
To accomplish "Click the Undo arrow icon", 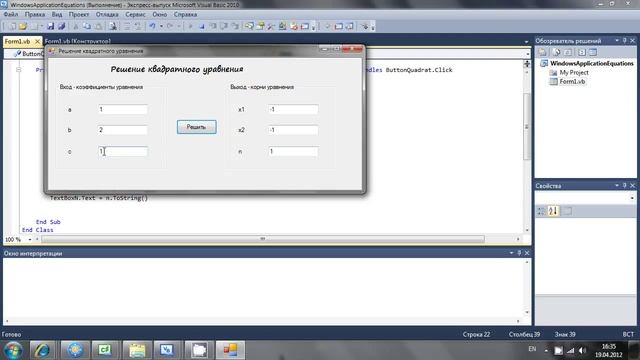I will tap(152, 27).
